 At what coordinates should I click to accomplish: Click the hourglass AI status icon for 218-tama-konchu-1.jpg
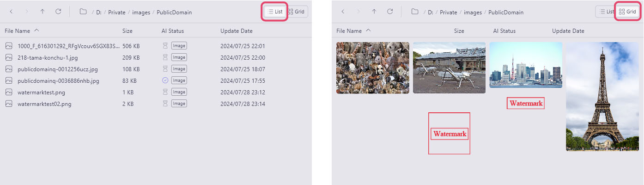pos(165,57)
